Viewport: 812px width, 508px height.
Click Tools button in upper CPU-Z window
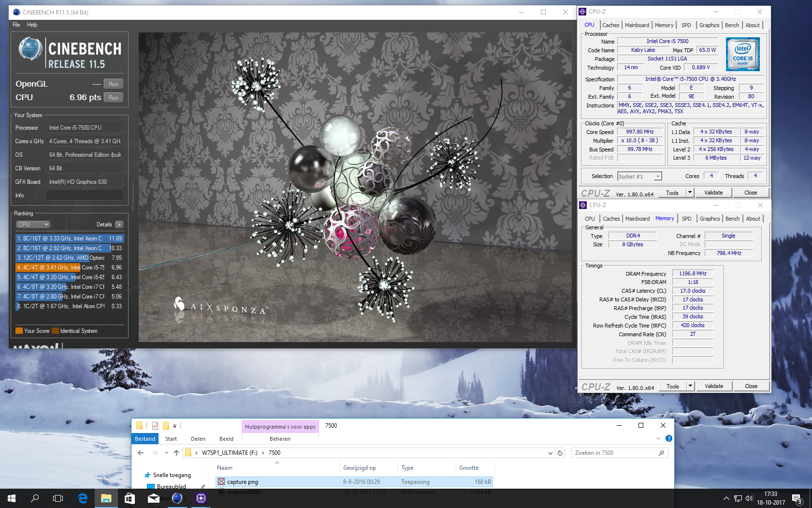click(672, 193)
